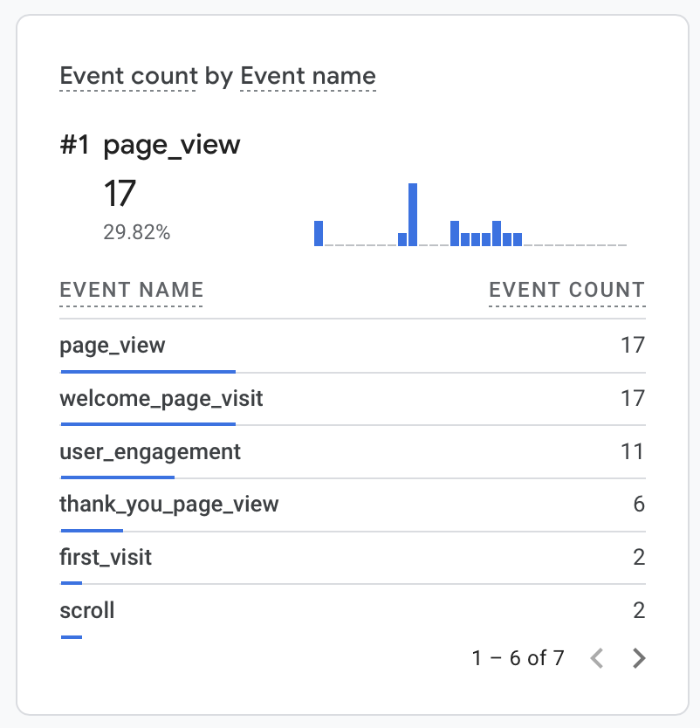Go to previous page of events
The width and height of the screenshot is (700, 728).
597,658
